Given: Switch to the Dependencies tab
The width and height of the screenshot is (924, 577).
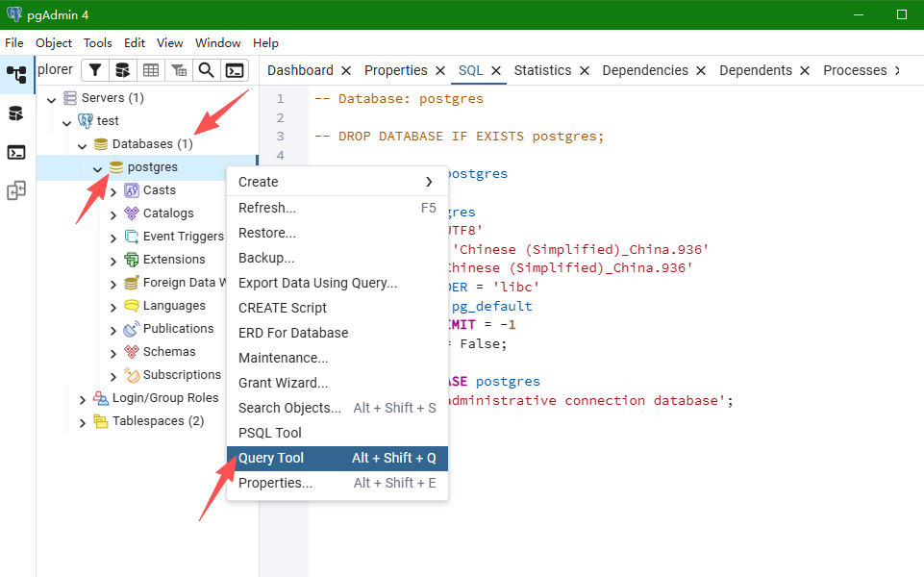Looking at the screenshot, I should (645, 71).
